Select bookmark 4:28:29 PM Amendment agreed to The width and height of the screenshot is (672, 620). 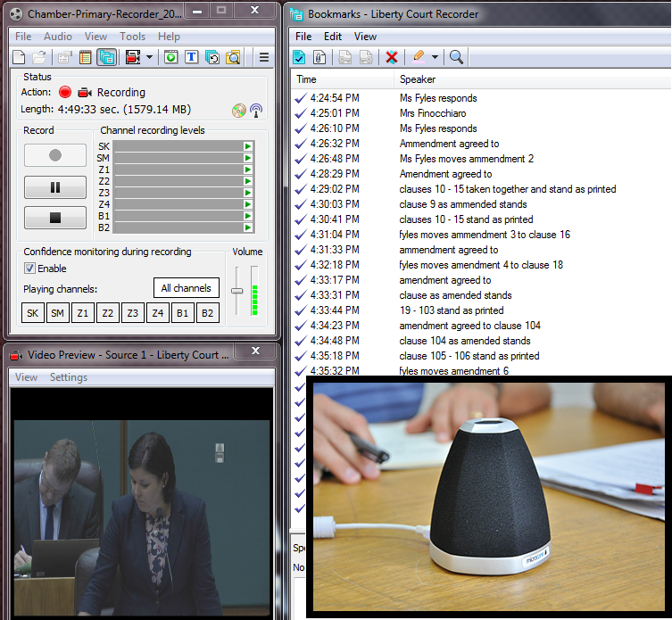point(481,174)
